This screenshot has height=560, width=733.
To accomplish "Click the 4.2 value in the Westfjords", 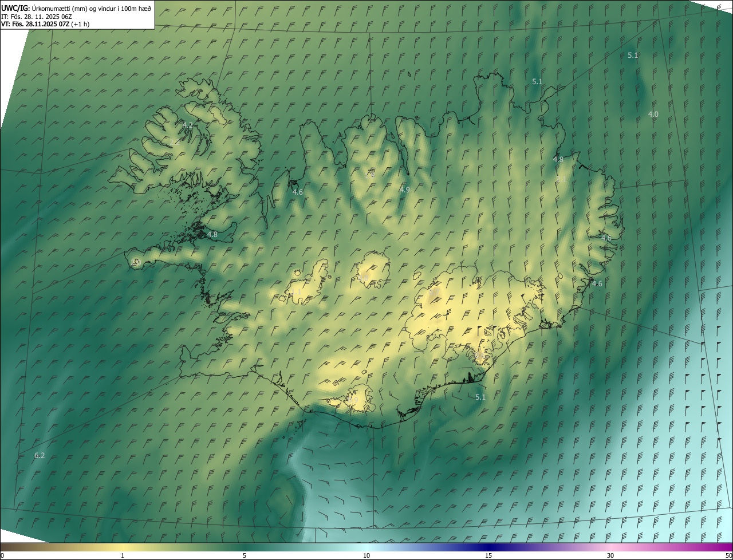I will [x=188, y=124].
